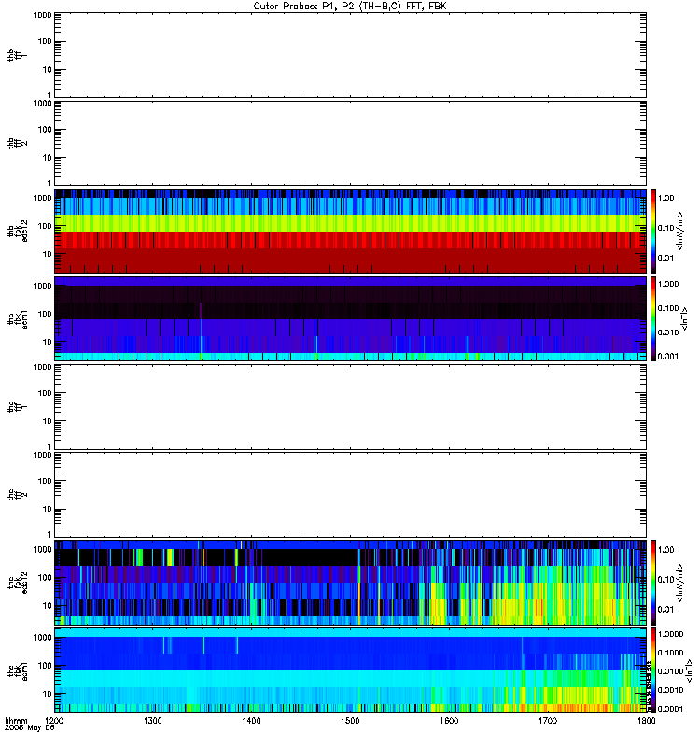This screenshot has height=747, width=700.
Task: Click the yellow-green band in thb edc12 spectrogram
Action: [x=351, y=223]
